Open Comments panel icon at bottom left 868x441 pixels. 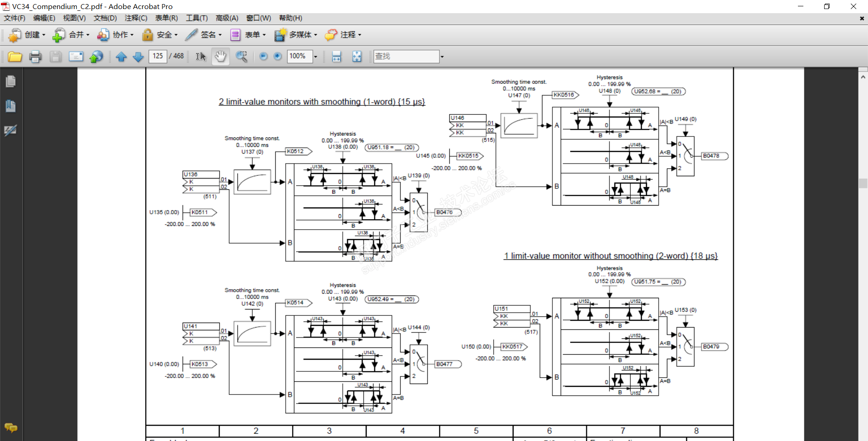coord(11,427)
